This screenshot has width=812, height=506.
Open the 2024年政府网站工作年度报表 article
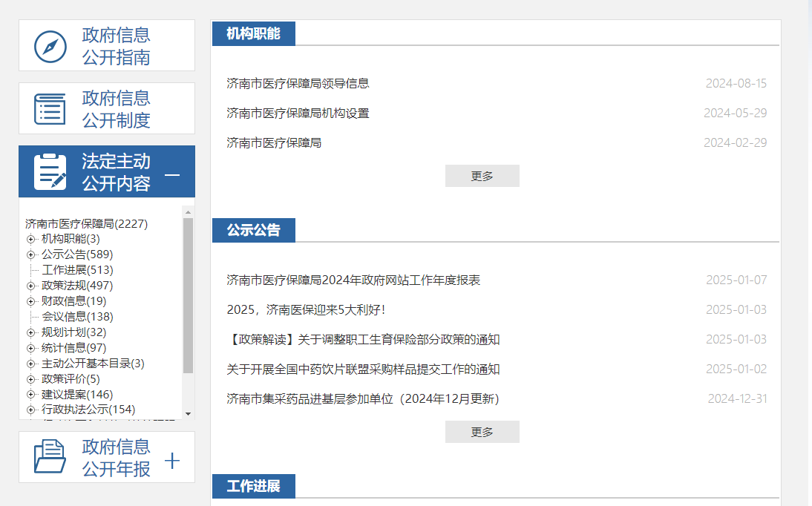(353, 280)
